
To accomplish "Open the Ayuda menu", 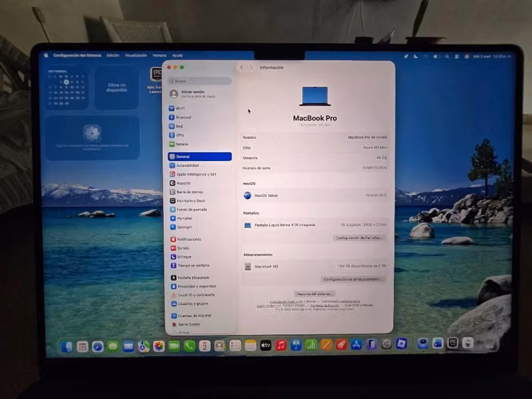I will (x=177, y=55).
